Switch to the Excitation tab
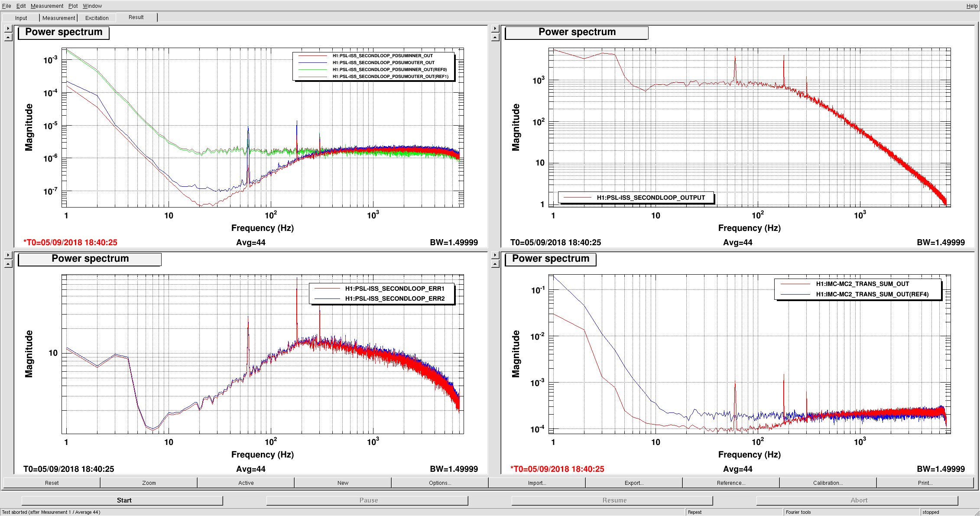Screen dimensions: 980x516 97,18
